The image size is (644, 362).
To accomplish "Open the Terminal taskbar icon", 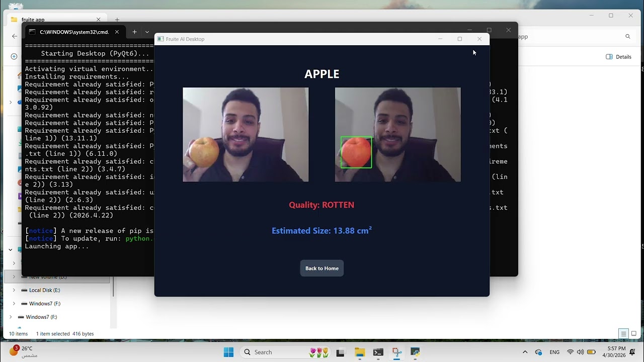I will tap(378, 352).
